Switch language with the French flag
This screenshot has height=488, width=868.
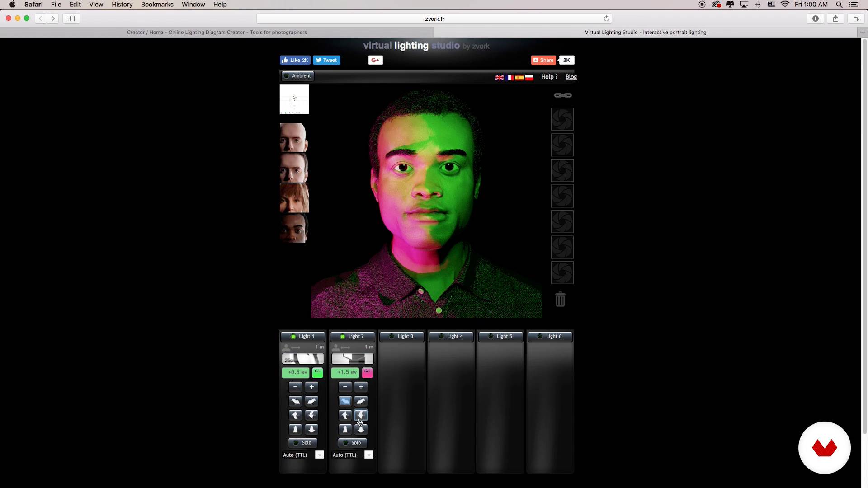click(x=509, y=77)
